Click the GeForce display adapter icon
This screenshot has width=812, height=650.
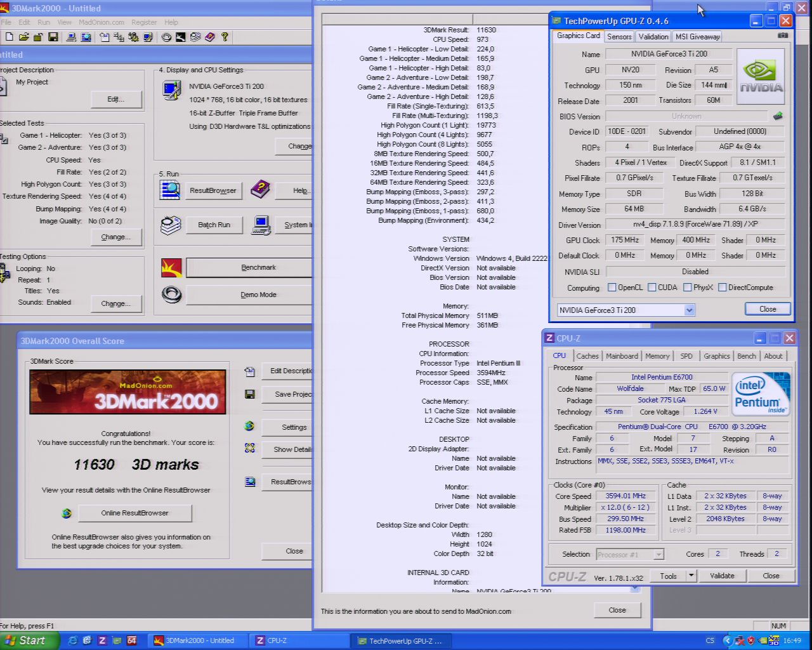coord(171,90)
